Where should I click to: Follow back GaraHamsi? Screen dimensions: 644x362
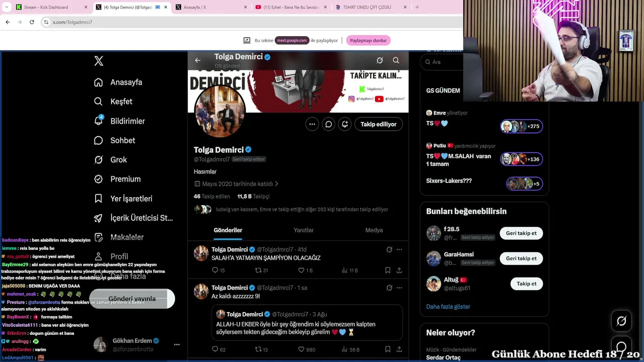(521, 258)
